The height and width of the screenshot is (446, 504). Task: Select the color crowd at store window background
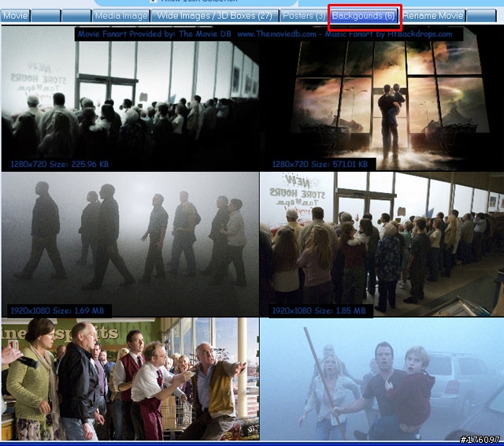point(382,244)
